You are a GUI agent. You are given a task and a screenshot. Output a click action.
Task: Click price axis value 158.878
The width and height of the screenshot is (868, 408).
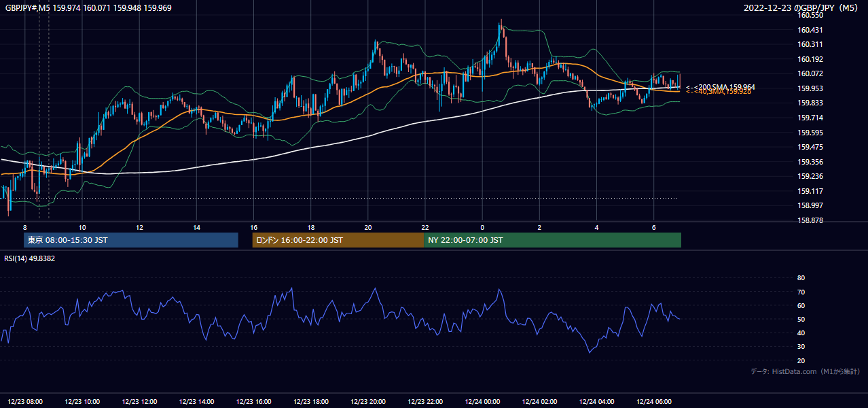[x=810, y=220]
